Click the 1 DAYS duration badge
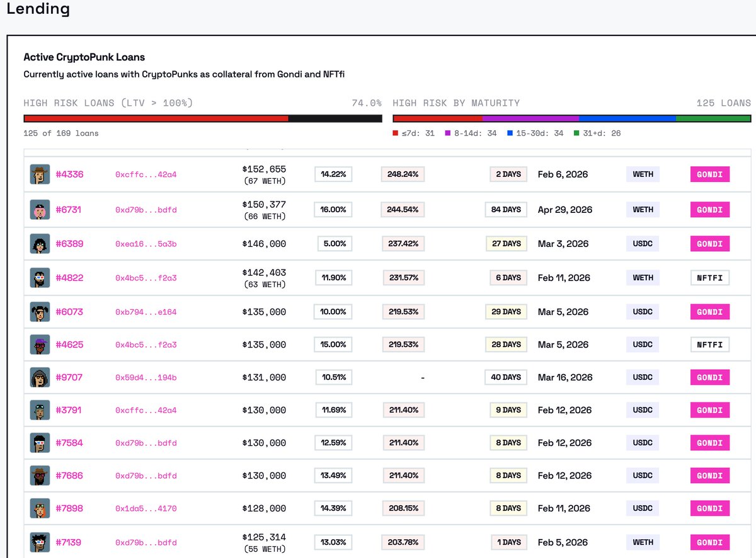 [508, 542]
